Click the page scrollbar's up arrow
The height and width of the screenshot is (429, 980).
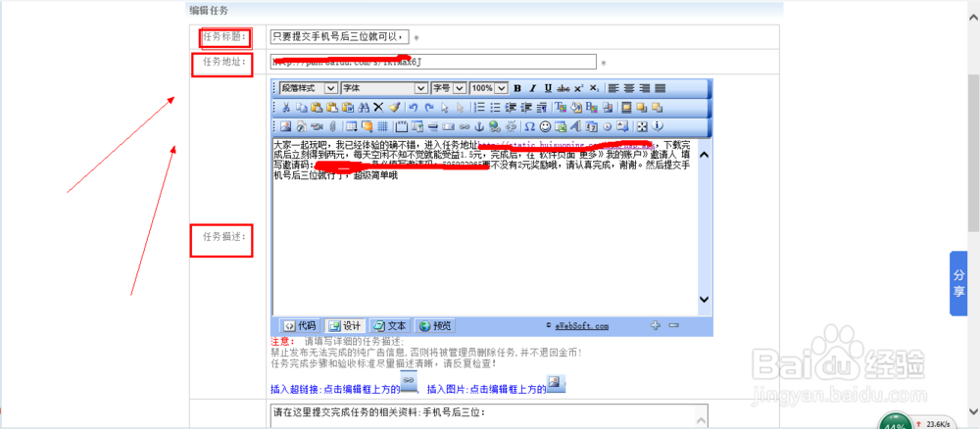coord(973,18)
